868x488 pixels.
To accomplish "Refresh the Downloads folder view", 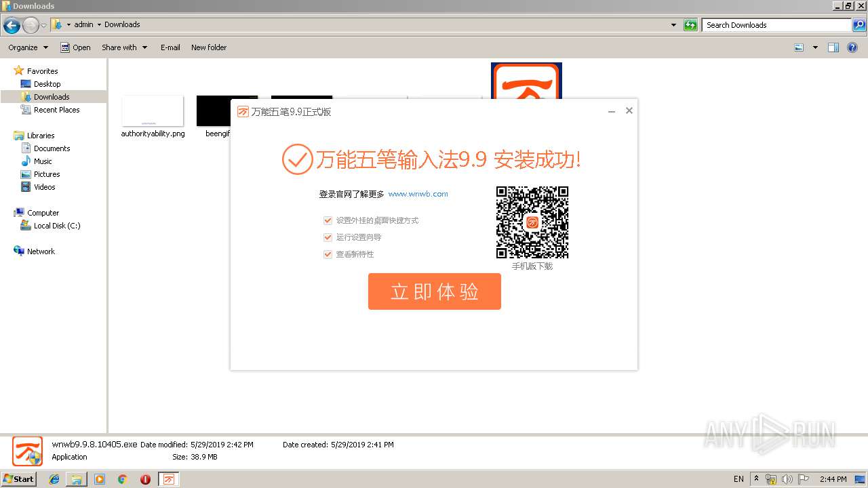I will click(690, 25).
